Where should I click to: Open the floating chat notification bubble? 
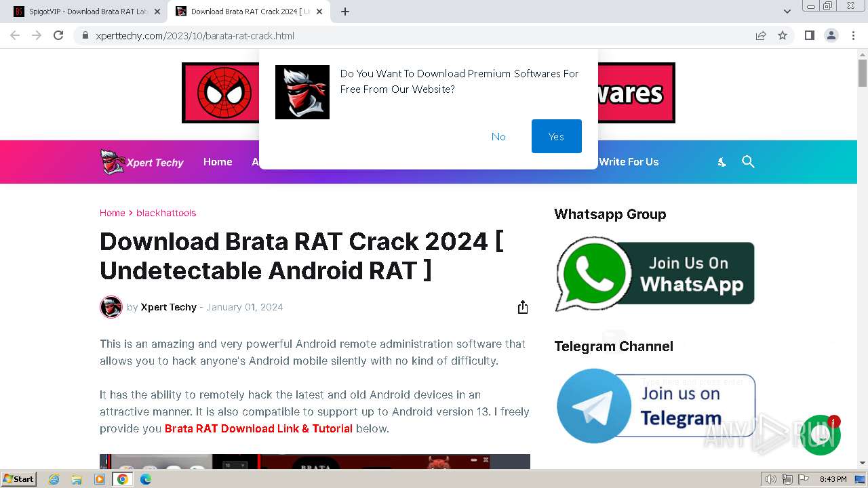[x=821, y=435]
